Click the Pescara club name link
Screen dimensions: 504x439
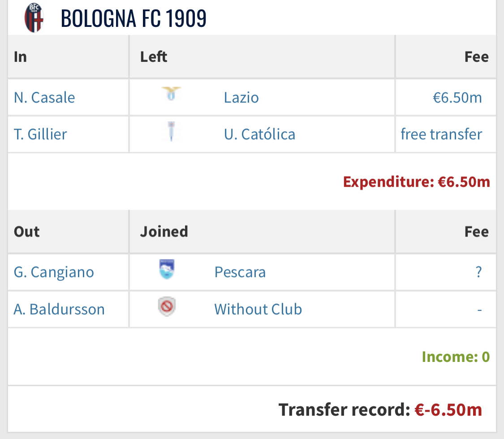pos(240,272)
